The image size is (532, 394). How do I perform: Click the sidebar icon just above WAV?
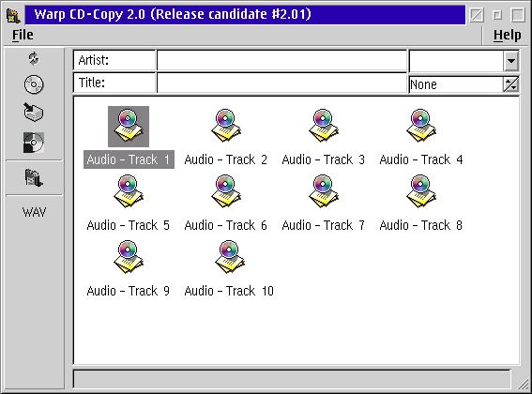(x=34, y=178)
